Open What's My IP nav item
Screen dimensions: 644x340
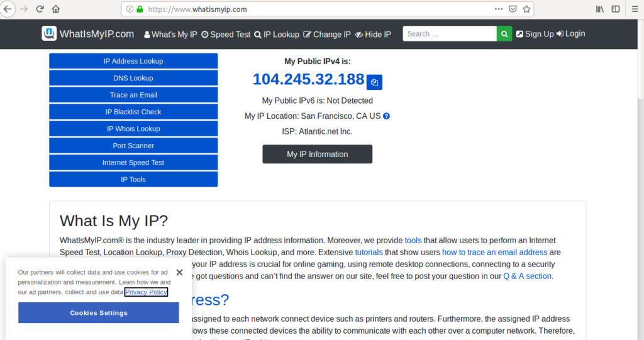tap(170, 35)
